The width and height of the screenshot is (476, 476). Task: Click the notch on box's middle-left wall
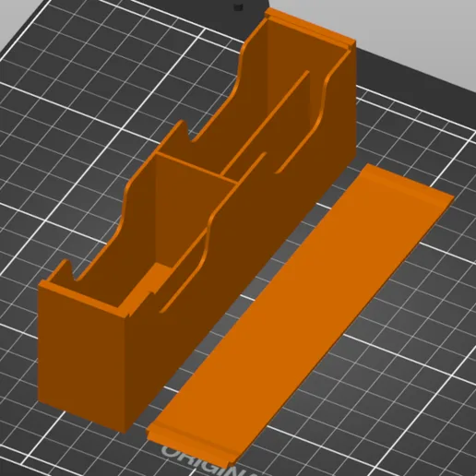click(182, 132)
